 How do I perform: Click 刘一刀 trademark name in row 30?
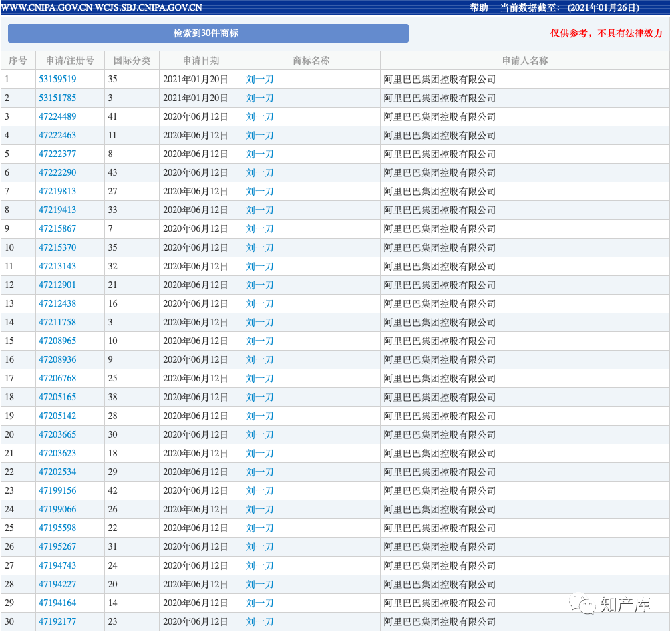(260, 621)
